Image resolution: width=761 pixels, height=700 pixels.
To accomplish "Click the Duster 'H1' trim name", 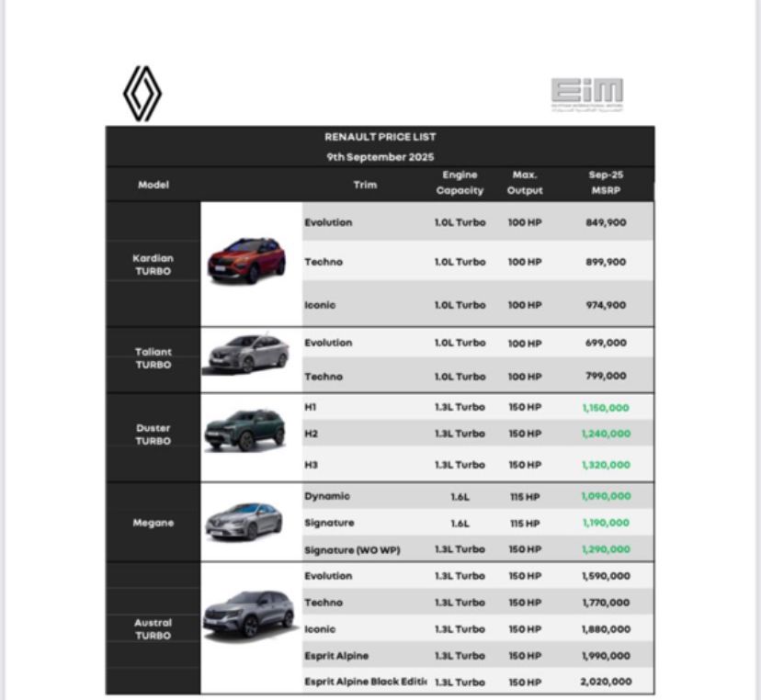I will [310, 408].
